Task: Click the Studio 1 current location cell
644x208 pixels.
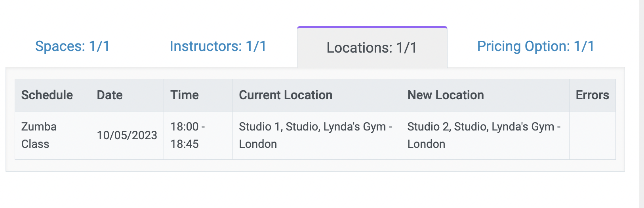Action: pos(317,135)
